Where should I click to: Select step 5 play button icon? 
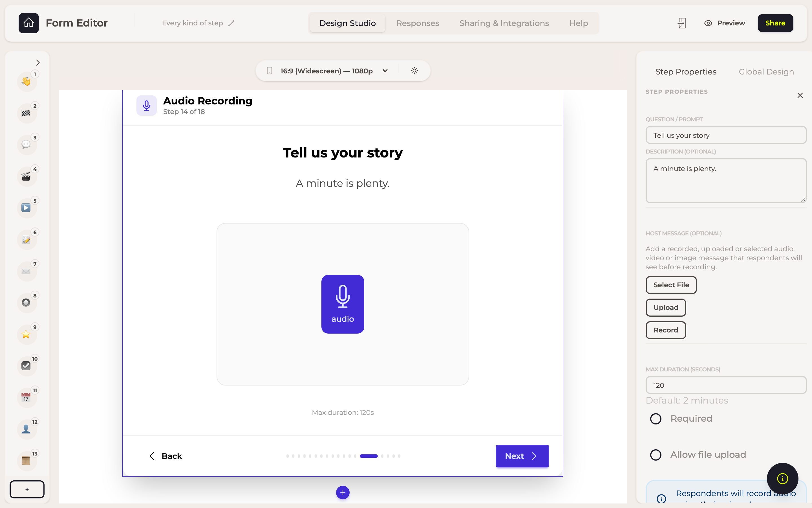tap(26, 208)
